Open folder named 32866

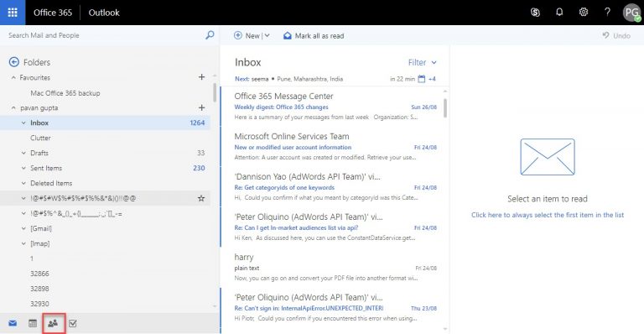(39, 274)
